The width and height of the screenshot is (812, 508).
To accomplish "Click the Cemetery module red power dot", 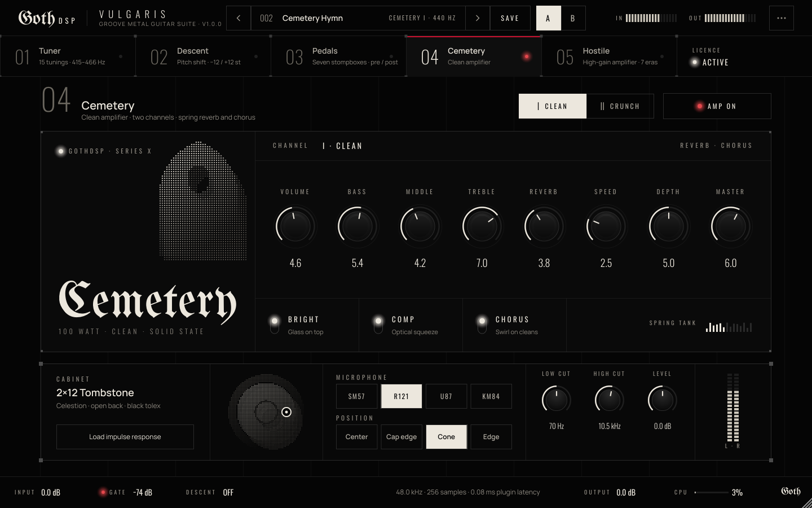I will (527, 56).
